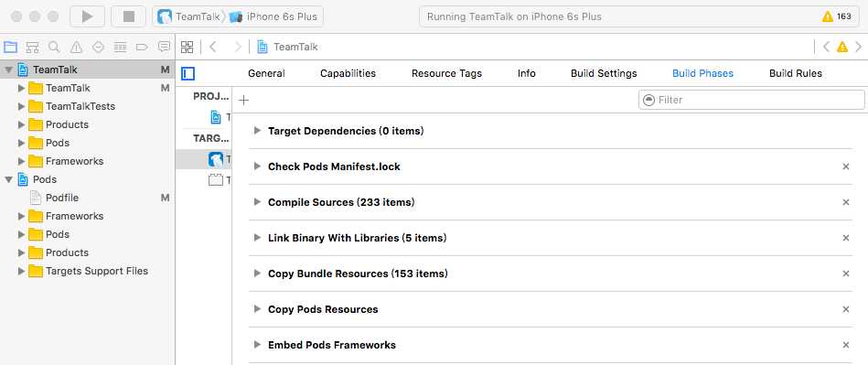The height and width of the screenshot is (365, 868).
Task: Stop the running TeamTalk build
Action: (128, 16)
